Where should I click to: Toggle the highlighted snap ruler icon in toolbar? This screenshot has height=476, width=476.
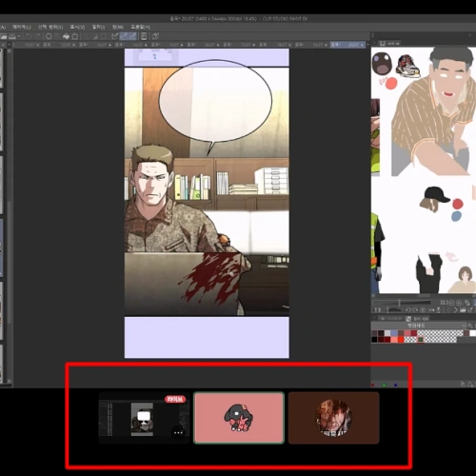click(x=125, y=36)
